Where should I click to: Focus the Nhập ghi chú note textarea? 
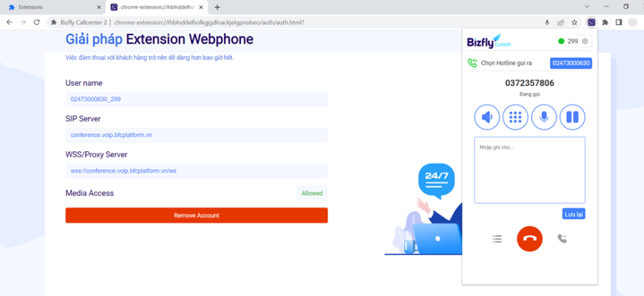(530, 170)
